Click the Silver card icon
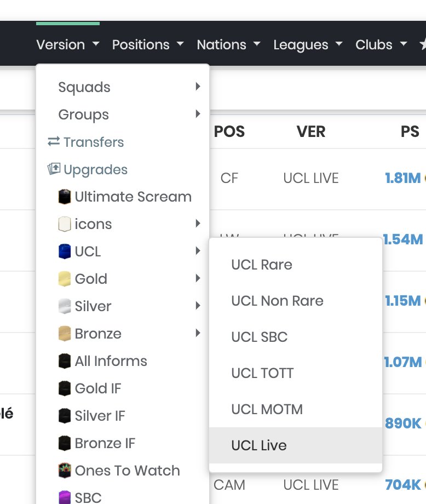This screenshot has height=504, width=426. click(65, 306)
